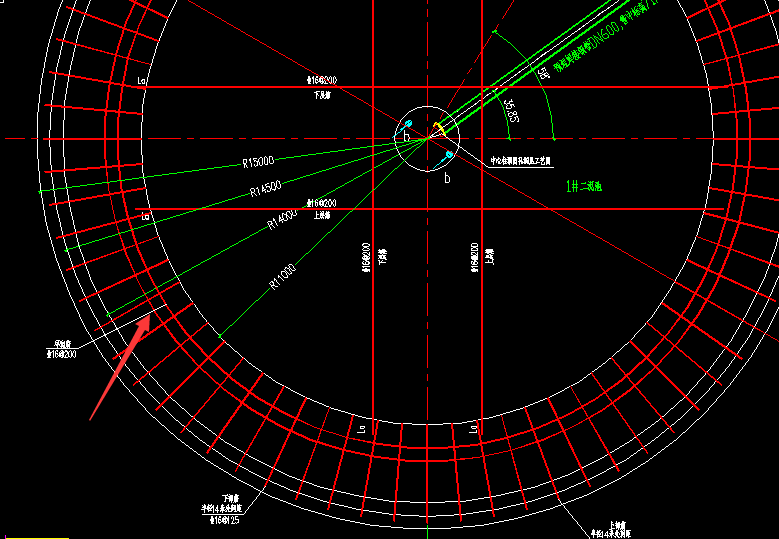Click the La label at the left vertical bar's bottom
The height and width of the screenshot is (539, 779).
362,427
